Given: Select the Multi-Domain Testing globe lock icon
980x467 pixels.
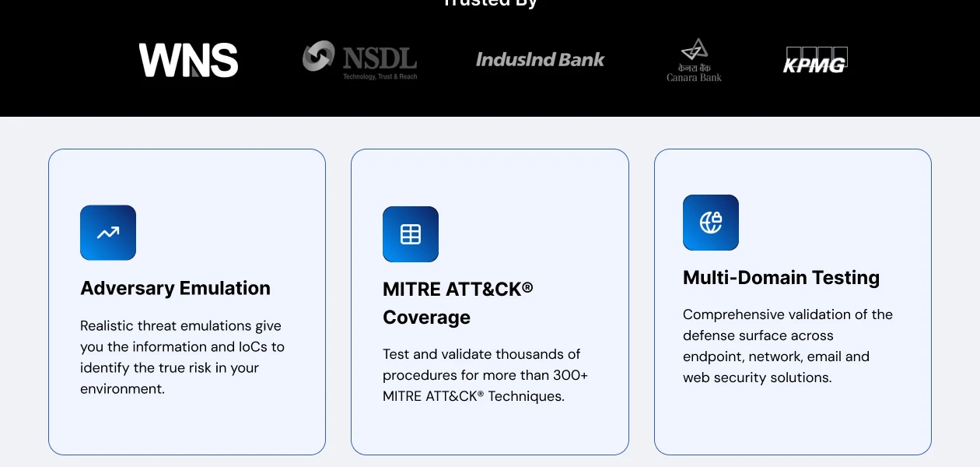Looking at the screenshot, I should (x=711, y=223).
